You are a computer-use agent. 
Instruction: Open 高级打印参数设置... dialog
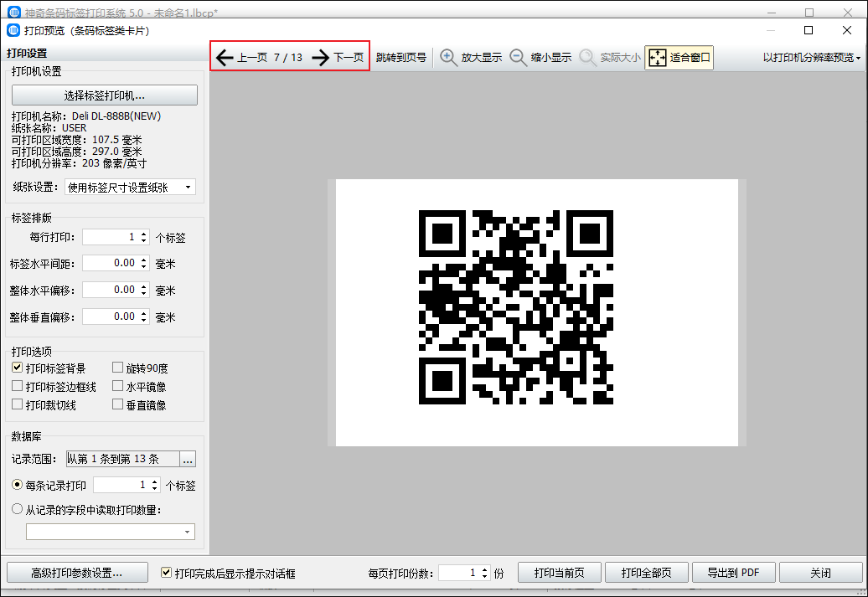coord(77,573)
